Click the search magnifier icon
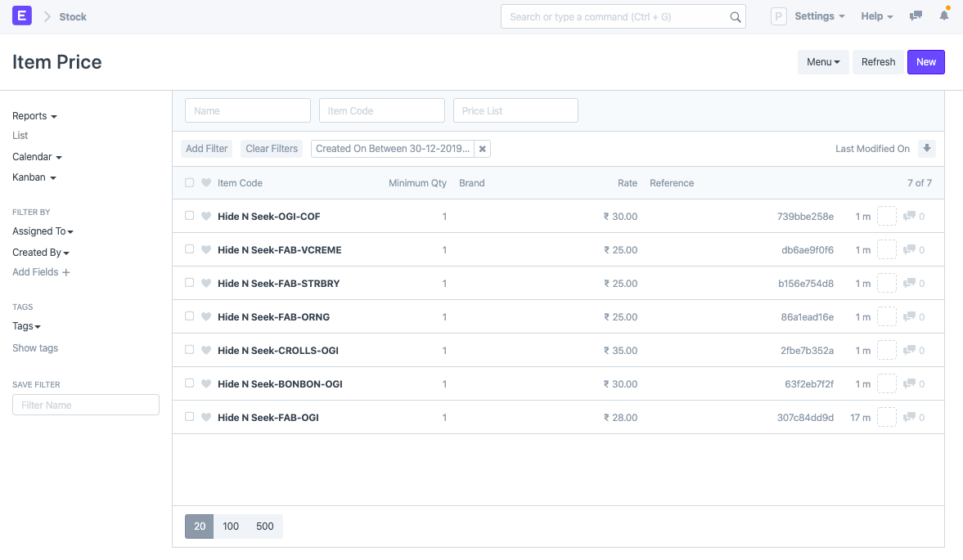Viewport: 963px width, 560px height. click(x=736, y=17)
